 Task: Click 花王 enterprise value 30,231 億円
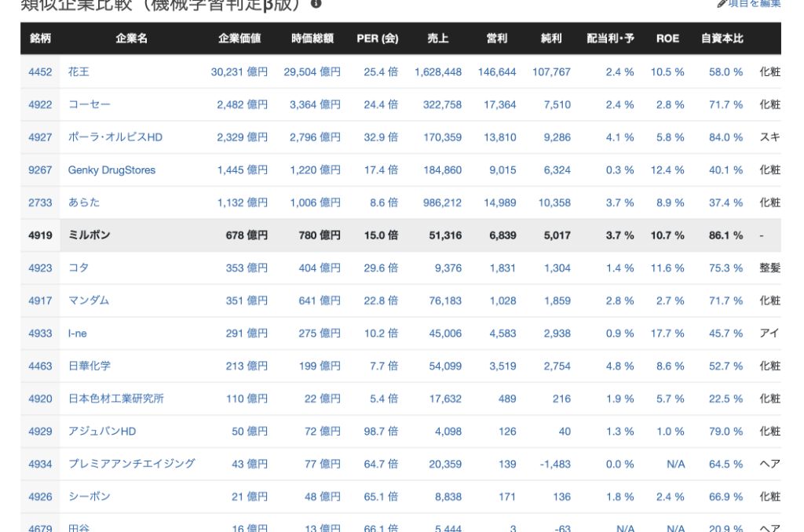pyautogui.click(x=239, y=71)
